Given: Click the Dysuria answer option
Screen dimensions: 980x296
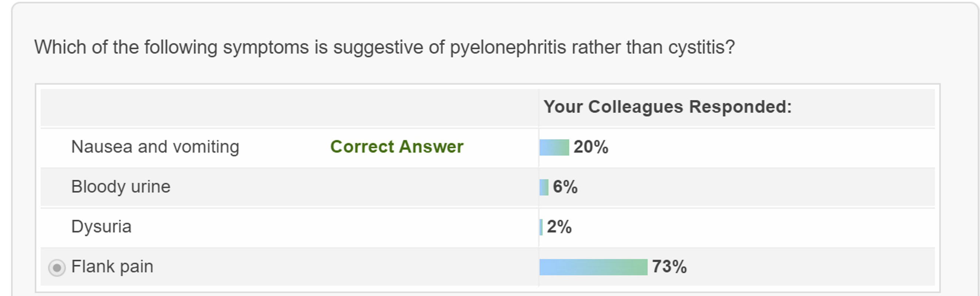Looking at the screenshot, I should 101,227.
